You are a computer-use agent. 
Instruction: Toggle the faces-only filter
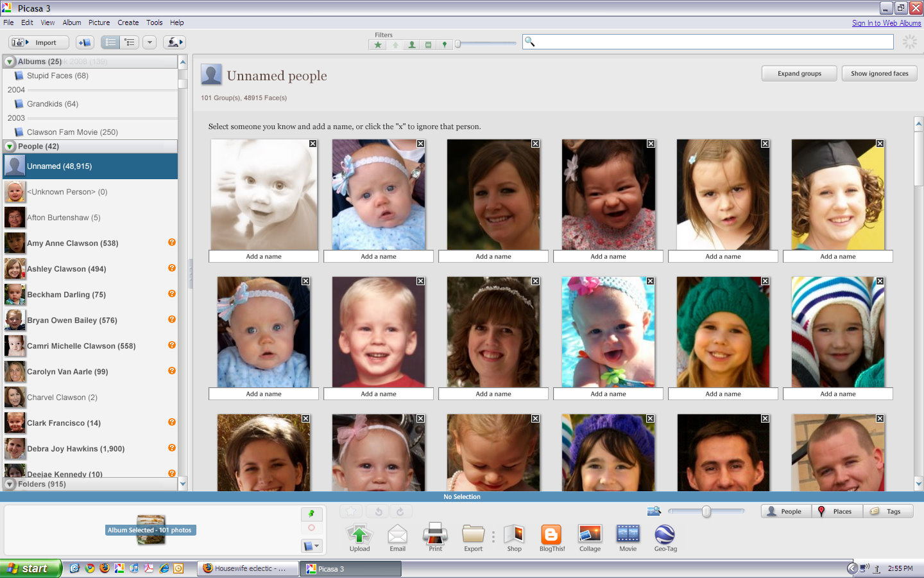412,44
